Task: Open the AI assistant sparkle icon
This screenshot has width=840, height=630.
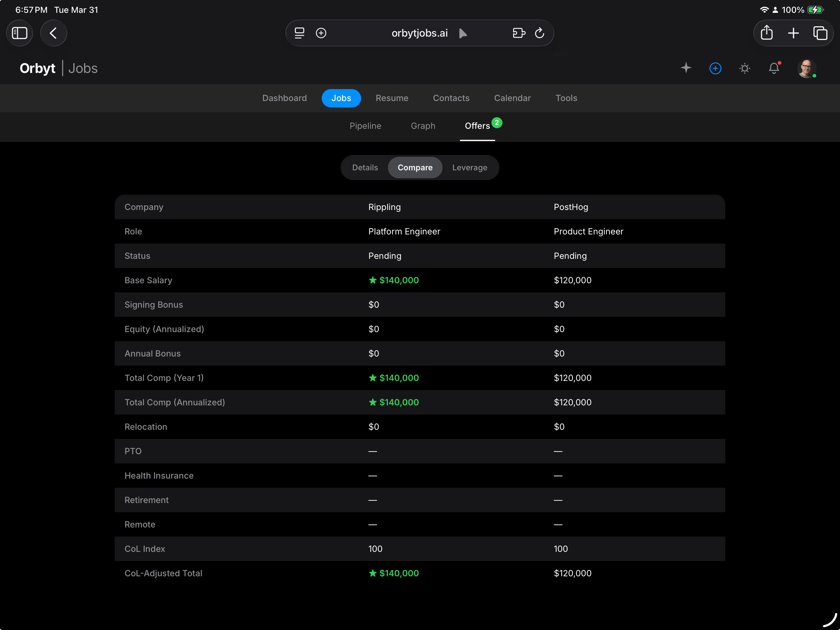Action: pyautogui.click(x=686, y=68)
